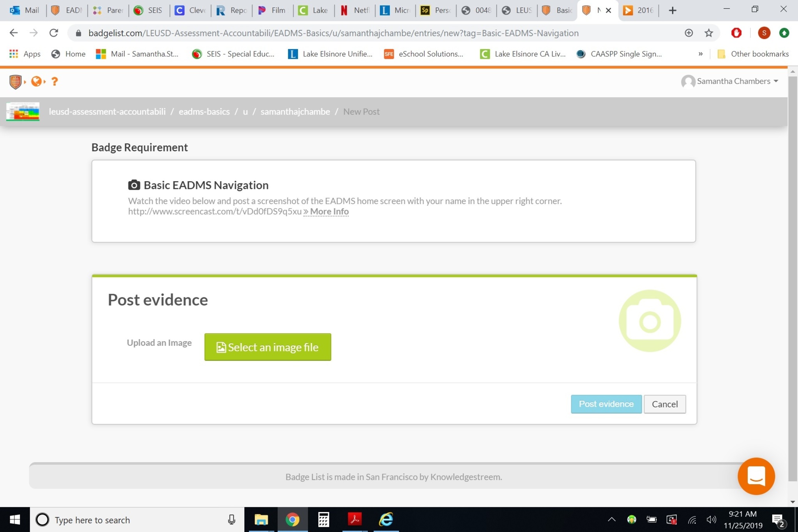Viewport: 798px width, 532px height.
Task: Open the orange globe explore icon
Action: (x=36, y=81)
